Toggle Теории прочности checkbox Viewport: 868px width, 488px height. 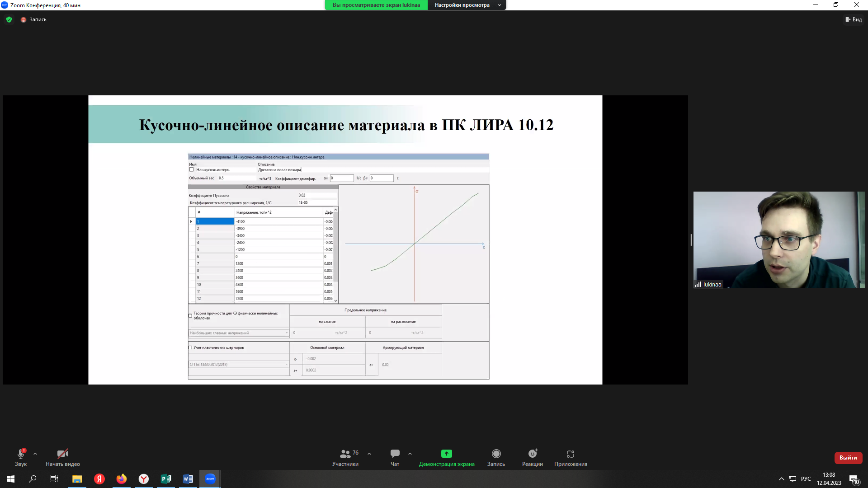tap(190, 316)
